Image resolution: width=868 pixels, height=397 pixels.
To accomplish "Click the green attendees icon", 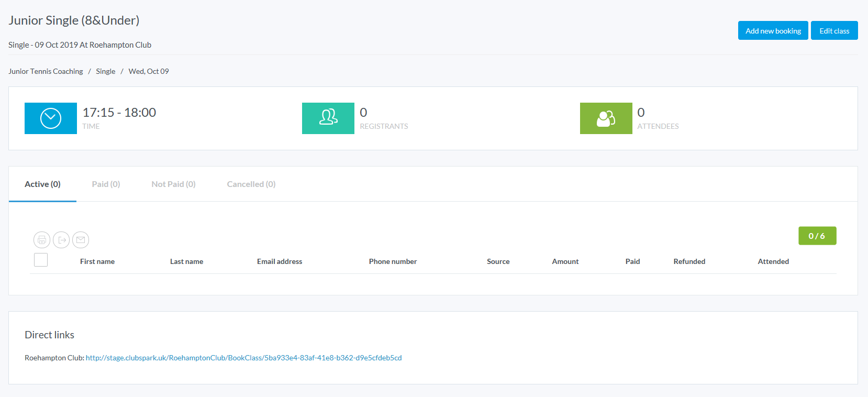I will point(606,118).
